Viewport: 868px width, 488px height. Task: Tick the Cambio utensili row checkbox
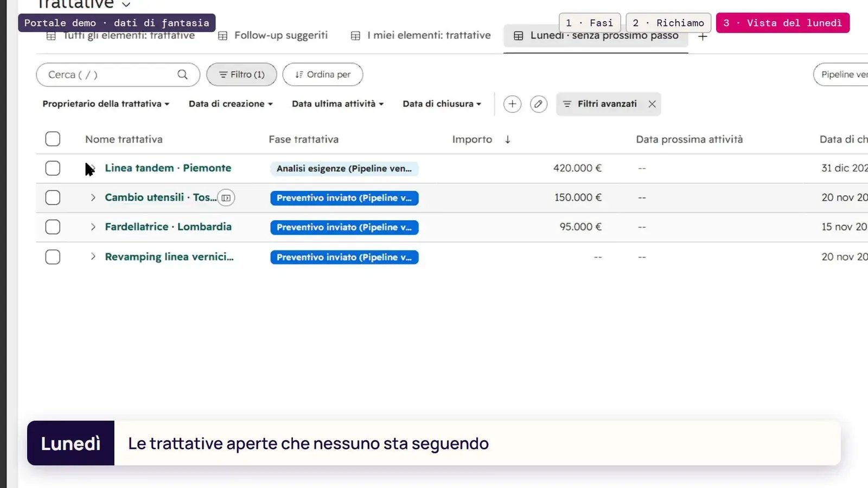pos(53,197)
